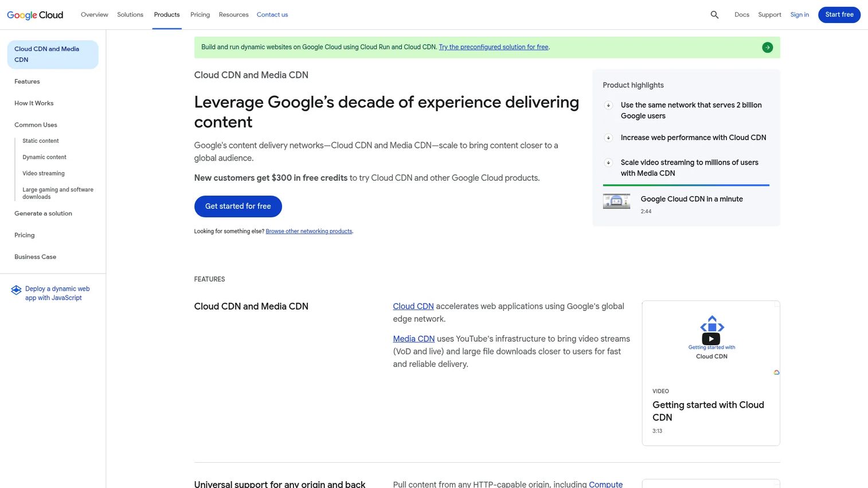Image resolution: width=868 pixels, height=488 pixels.
Task: Open the search magnifier icon
Action: pyautogui.click(x=714, y=15)
